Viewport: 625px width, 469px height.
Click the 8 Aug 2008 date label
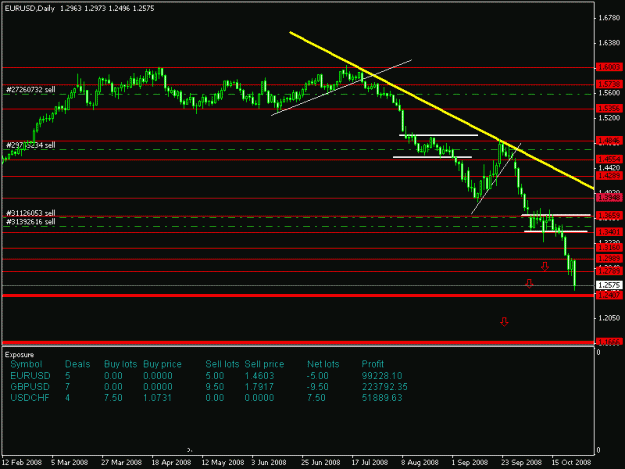click(420, 462)
